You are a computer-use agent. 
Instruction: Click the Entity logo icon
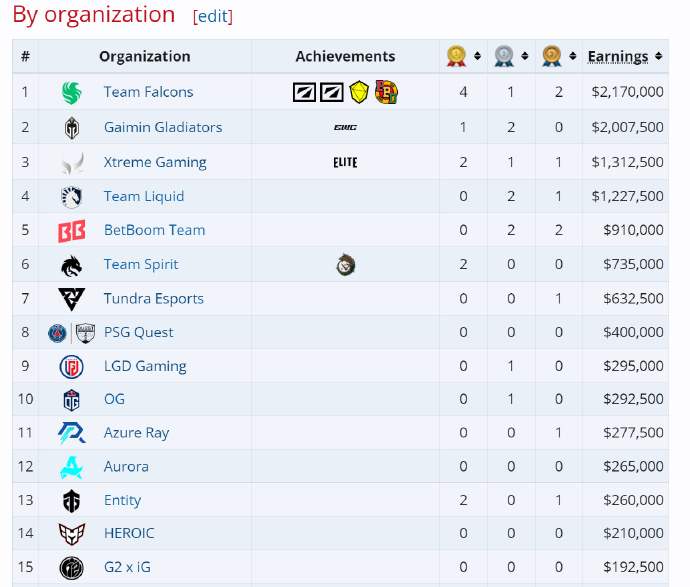[72, 500]
